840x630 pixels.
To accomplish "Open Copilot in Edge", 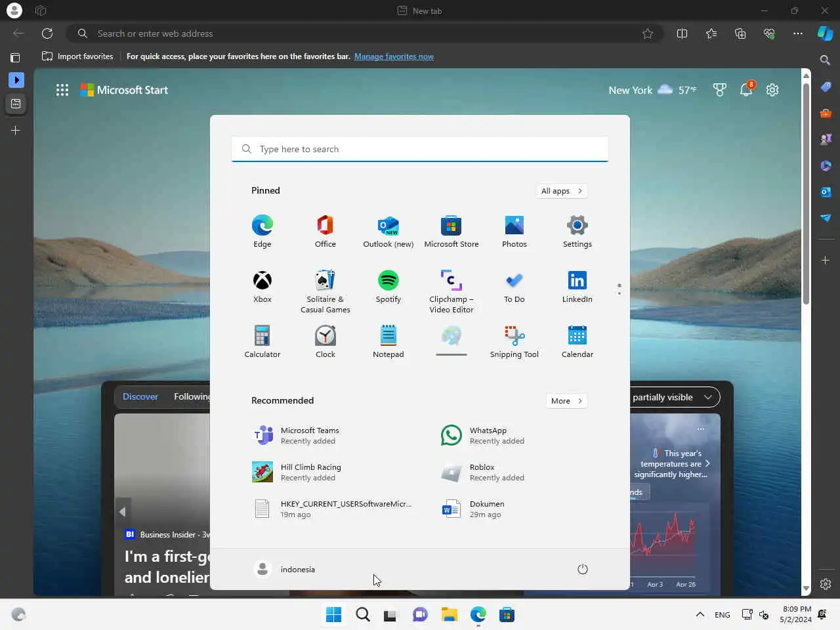I will point(825,33).
